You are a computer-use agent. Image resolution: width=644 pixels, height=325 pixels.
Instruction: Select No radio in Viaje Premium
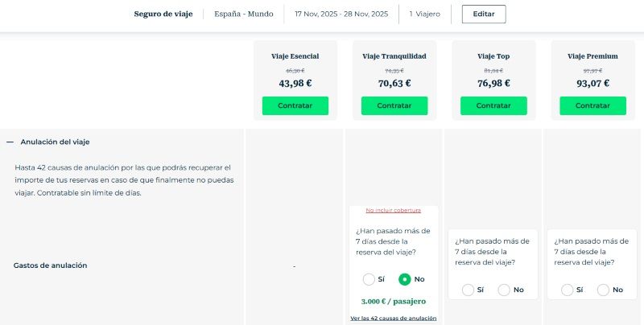(603, 290)
